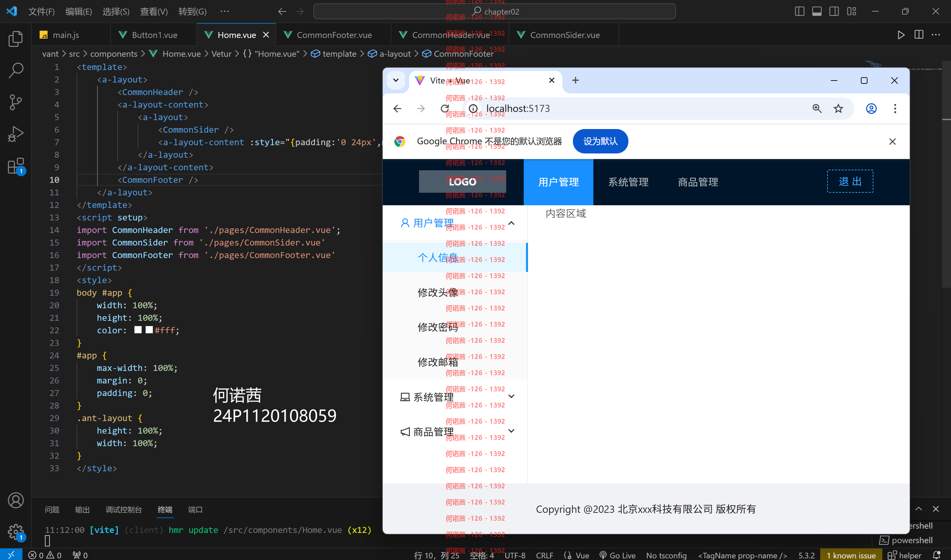
Task: Click Chrome back arrow button
Action: click(397, 109)
